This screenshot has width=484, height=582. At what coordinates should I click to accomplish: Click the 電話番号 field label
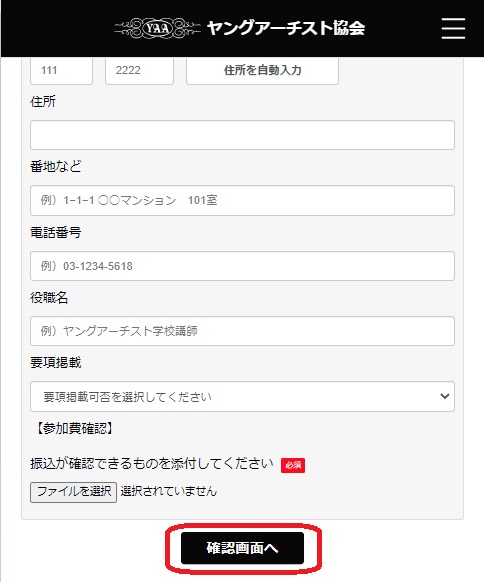click(x=56, y=233)
